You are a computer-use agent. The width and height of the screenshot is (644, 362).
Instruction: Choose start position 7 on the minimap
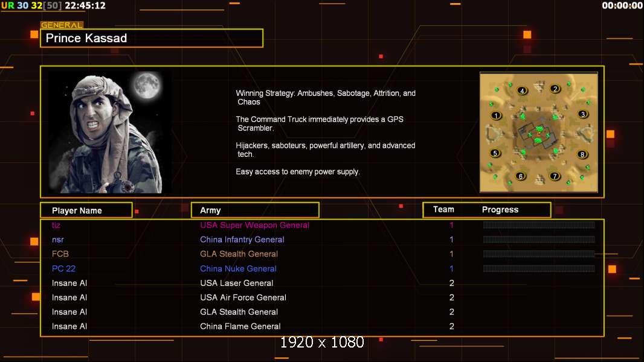click(555, 176)
